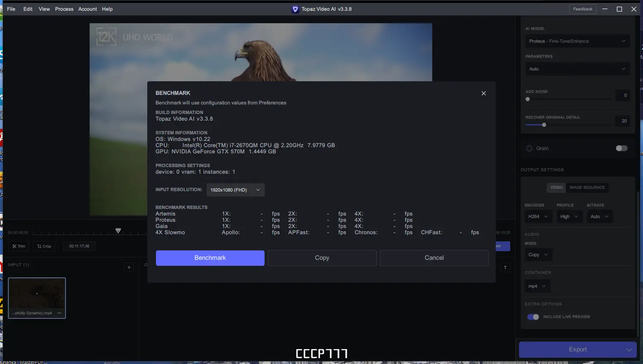Click the up-down arrows sort icon
This screenshot has height=364, width=643.
pos(505,267)
